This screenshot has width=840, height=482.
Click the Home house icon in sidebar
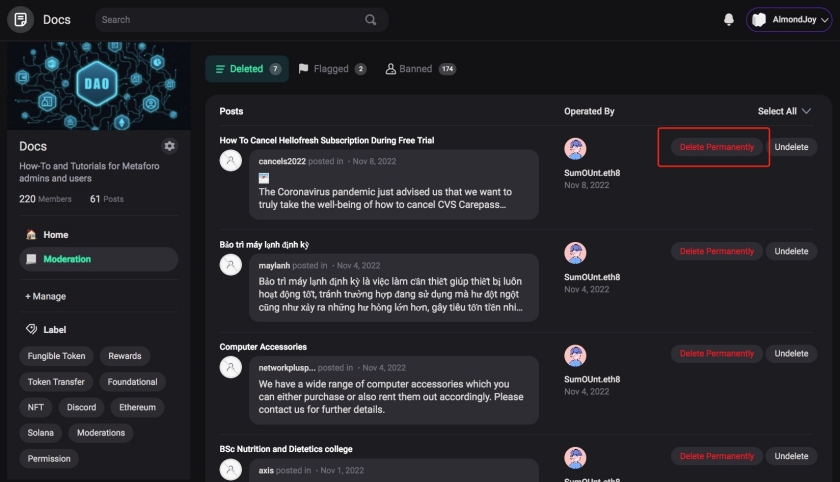[x=31, y=235]
